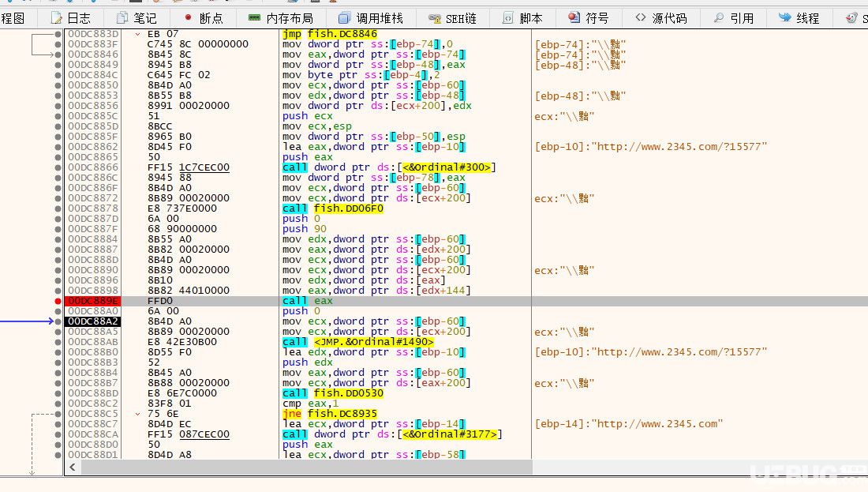Viewport: 868px width, 492px height.
Task: Click the red dot icon of the 断点 tab
Action: (189, 17)
